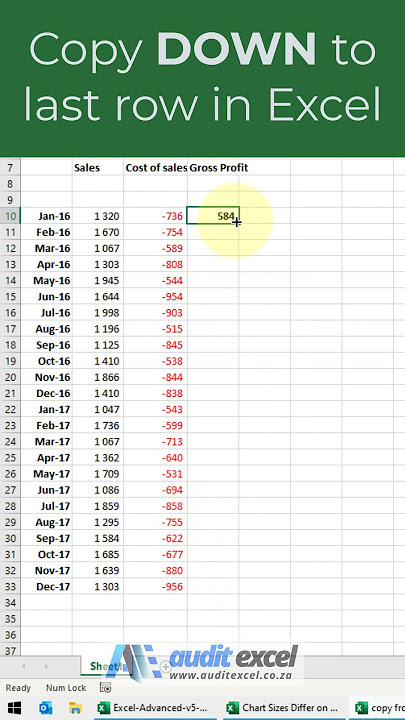405x720 pixels.
Task: Click the next sheet navigation arrow
Action: [46, 666]
